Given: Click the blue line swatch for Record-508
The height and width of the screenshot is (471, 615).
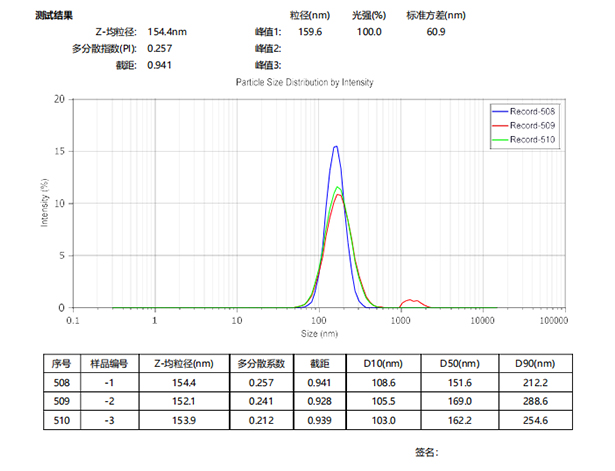Looking at the screenshot, I should (x=500, y=111).
